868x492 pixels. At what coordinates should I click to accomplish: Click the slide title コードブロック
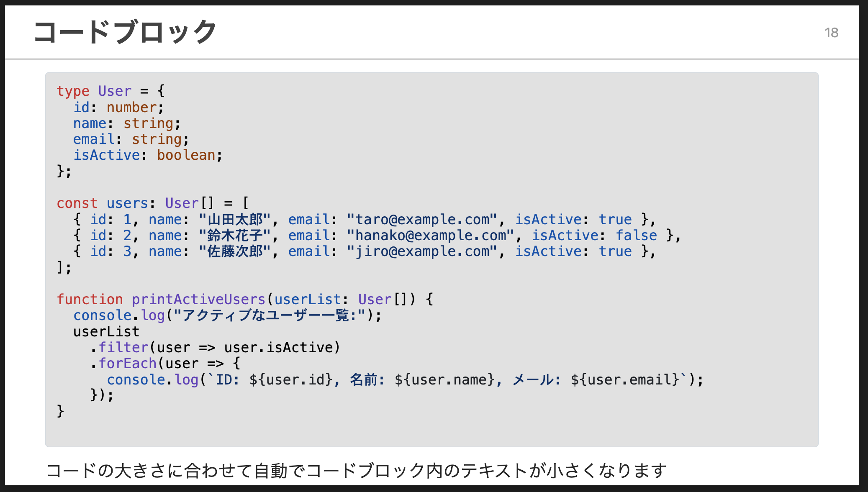tap(125, 32)
